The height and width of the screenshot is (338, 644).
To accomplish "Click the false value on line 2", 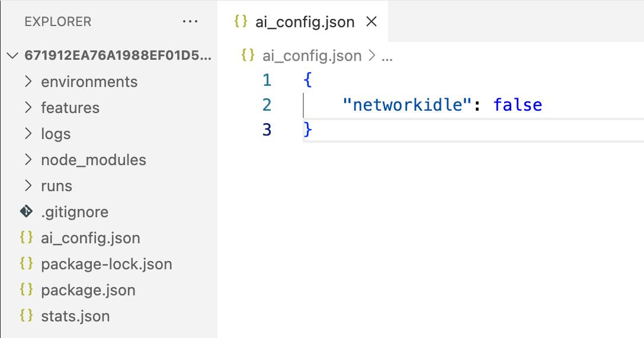I will click(x=517, y=105).
